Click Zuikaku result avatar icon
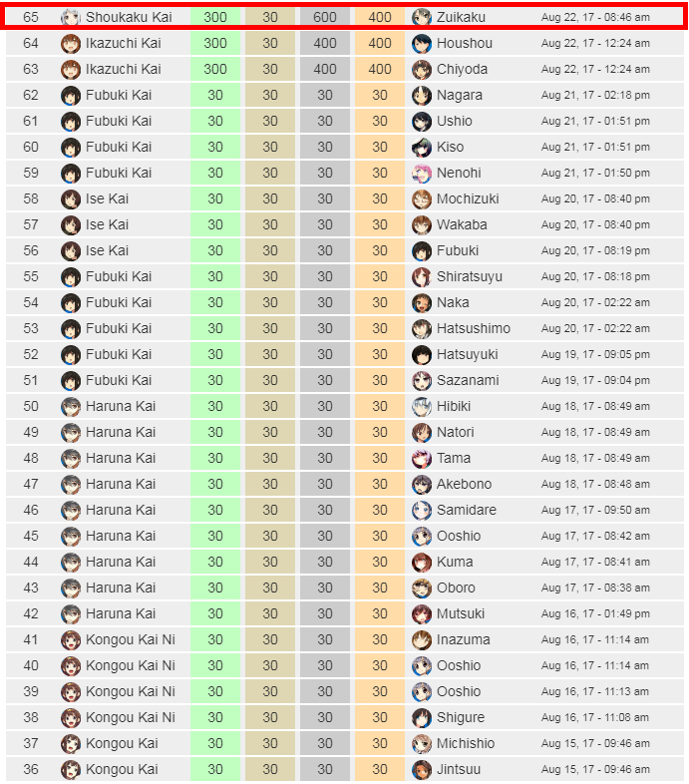The height and width of the screenshot is (784, 689). point(422,18)
